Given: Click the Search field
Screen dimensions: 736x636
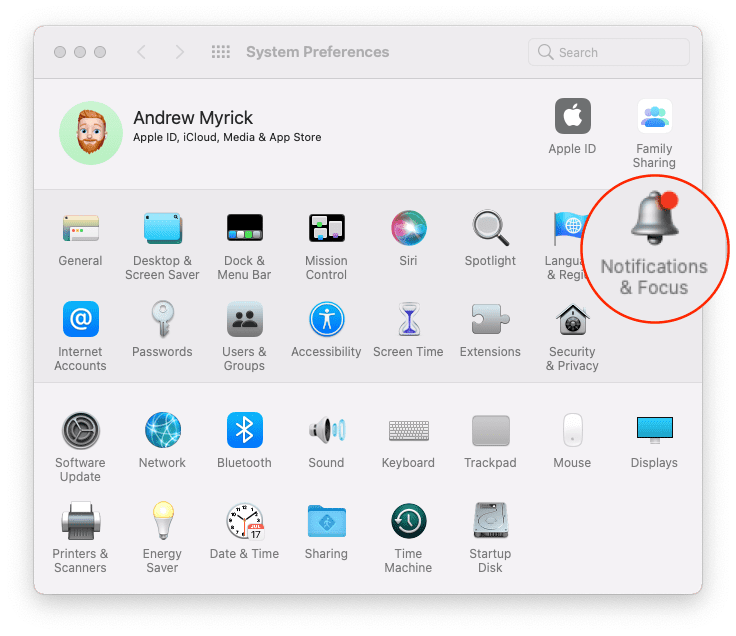Looking at the screenshot, I should coord(609,52).
